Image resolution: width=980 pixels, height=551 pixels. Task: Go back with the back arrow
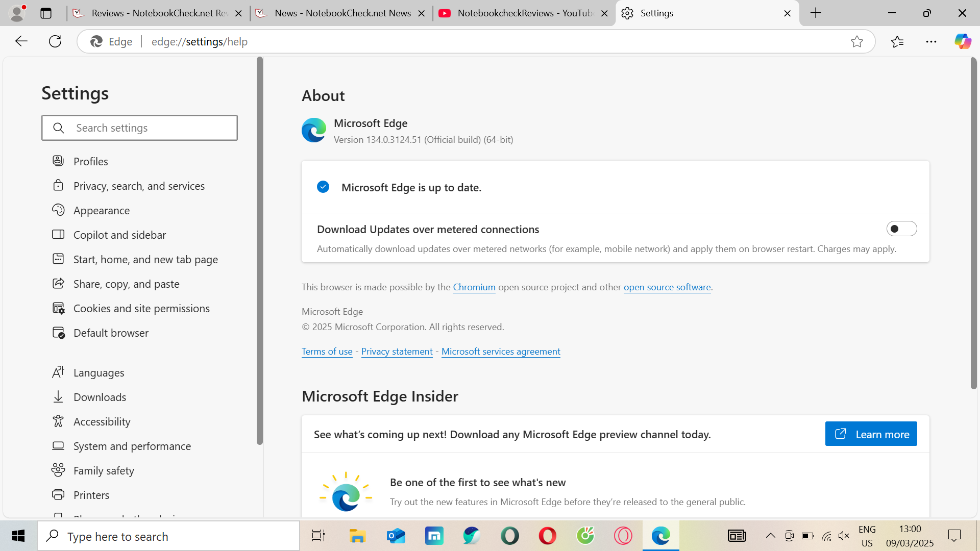click(21, 41)
